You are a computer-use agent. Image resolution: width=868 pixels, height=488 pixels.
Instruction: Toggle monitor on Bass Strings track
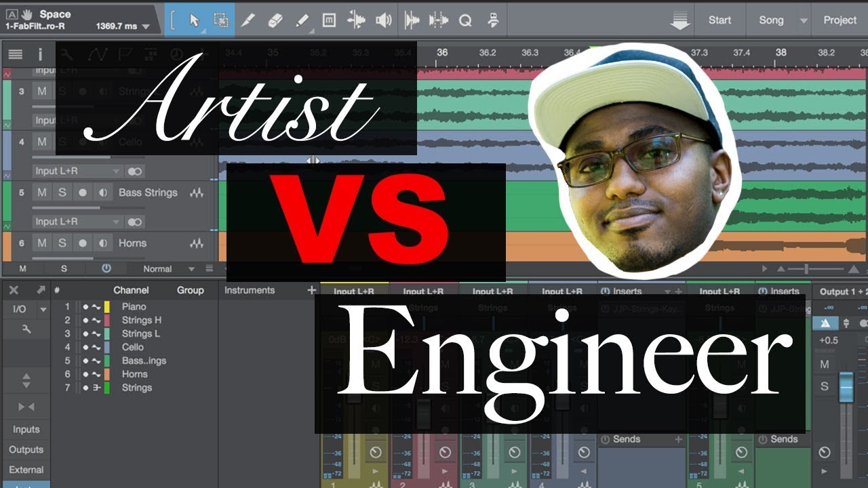tap(102, 192)
